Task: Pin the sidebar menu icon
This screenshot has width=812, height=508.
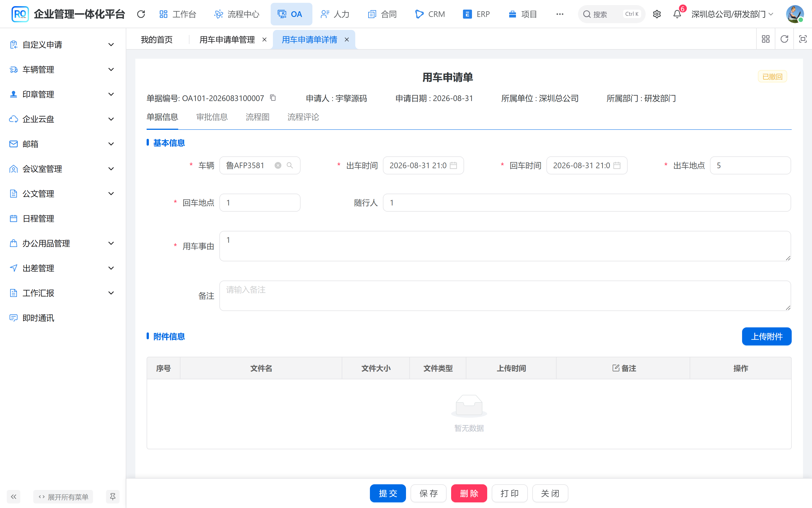Action: pyautogui.click(x=113, y=497)
